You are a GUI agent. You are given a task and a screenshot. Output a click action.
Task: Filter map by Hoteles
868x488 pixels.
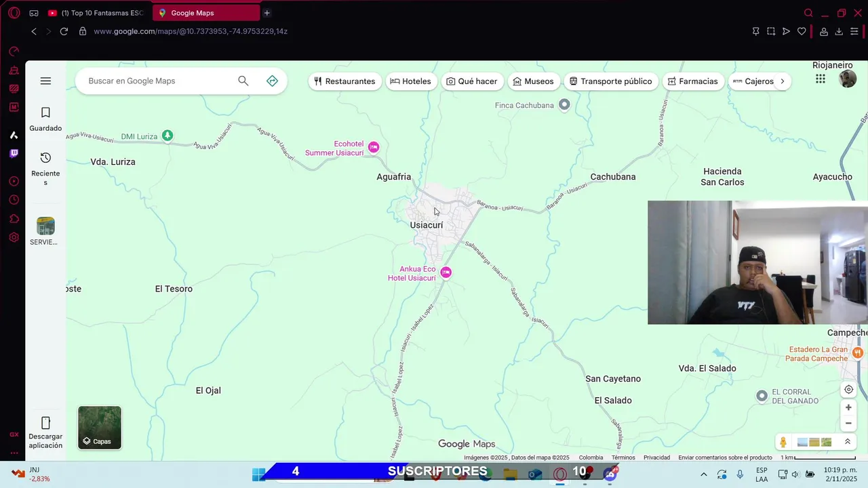411,81
